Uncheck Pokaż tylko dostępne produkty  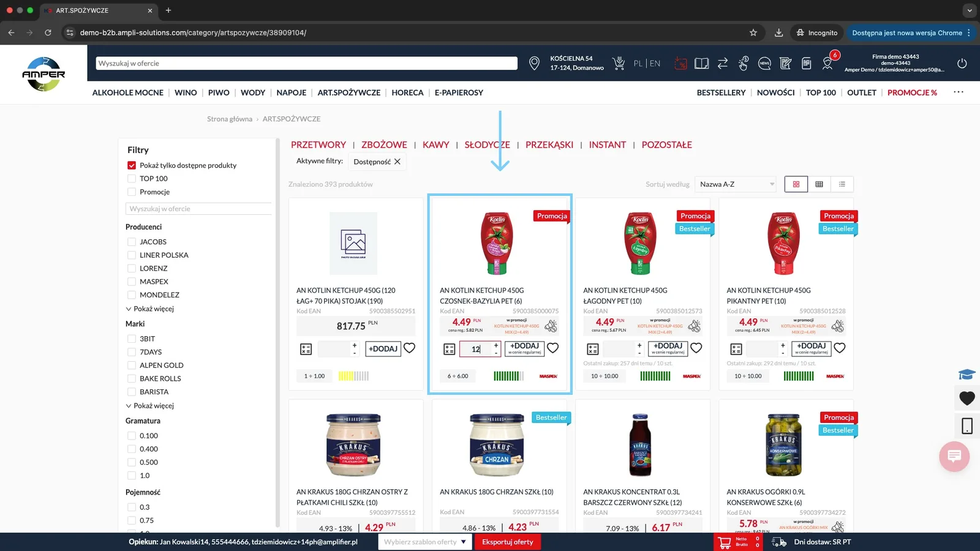click(132, 165)
